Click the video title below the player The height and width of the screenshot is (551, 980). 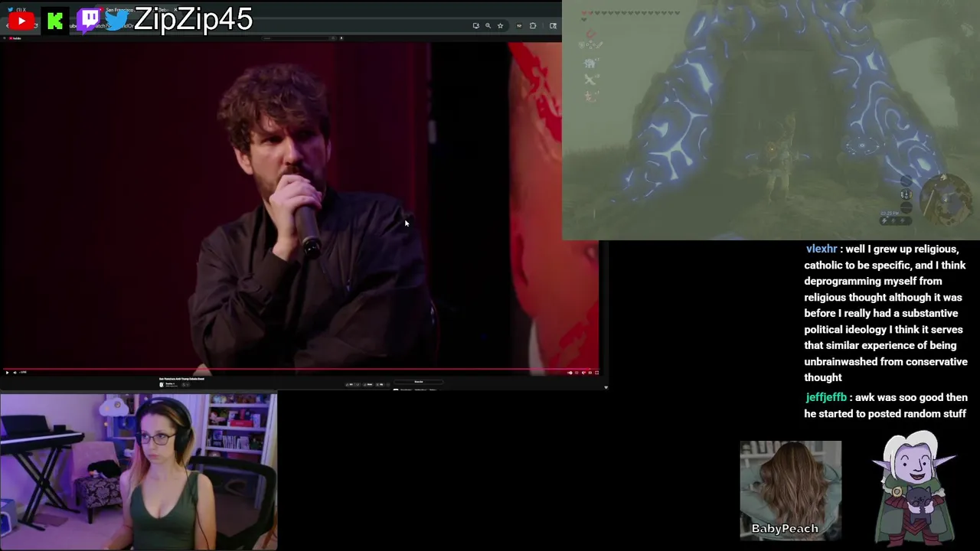(181, 379)
